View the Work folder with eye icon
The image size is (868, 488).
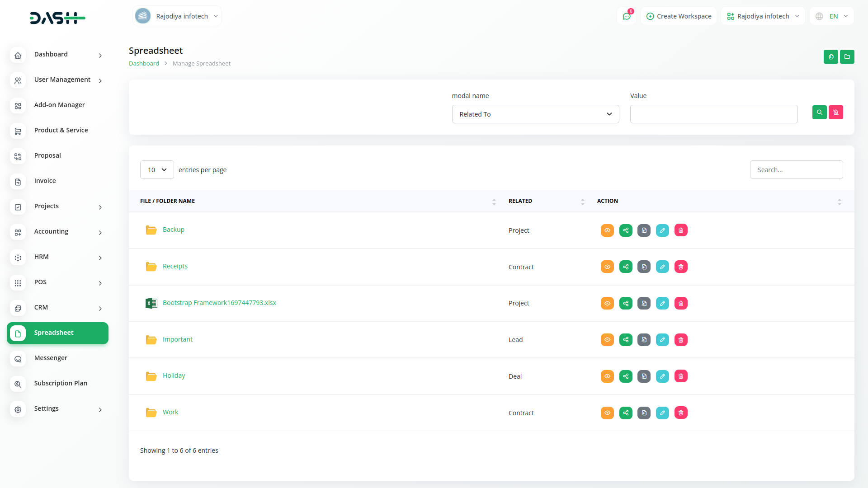click(x=607, y=413)
